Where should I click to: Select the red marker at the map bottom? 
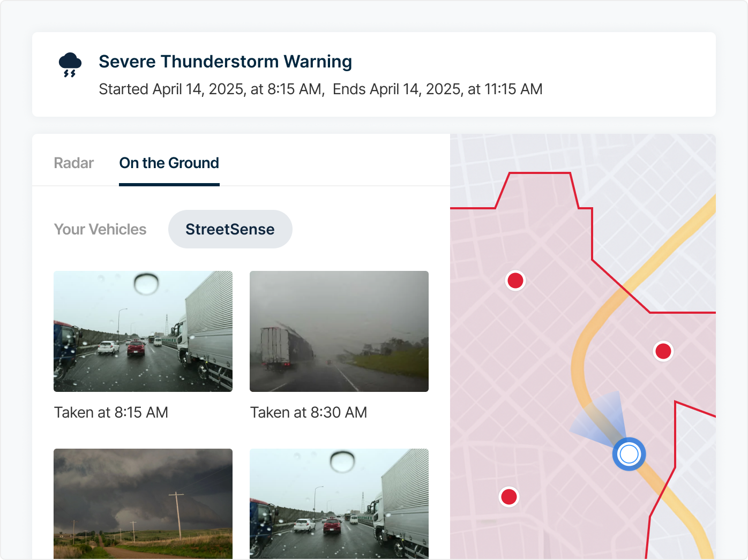tap(508, 497)
